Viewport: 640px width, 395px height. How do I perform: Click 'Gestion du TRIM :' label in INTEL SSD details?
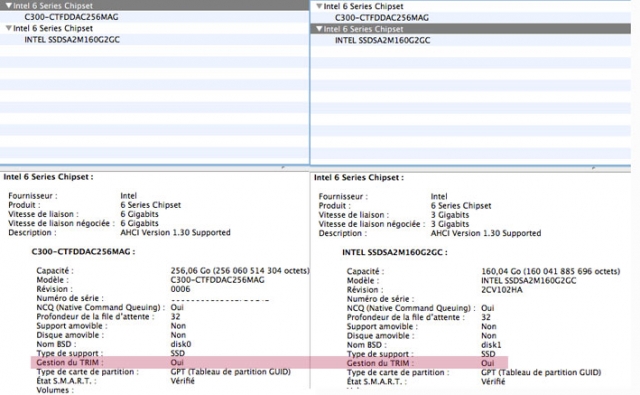pos(380,363)
